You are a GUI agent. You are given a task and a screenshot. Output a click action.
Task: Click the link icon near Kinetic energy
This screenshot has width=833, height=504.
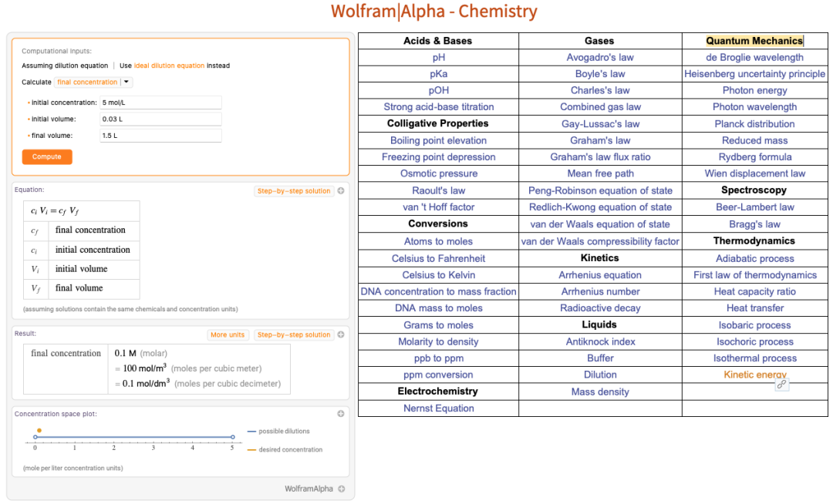tap(782, 383)
